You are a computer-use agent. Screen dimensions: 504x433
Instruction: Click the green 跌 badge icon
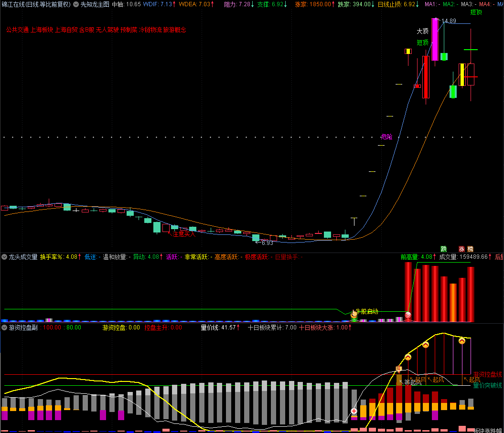(x=444, y=249)
